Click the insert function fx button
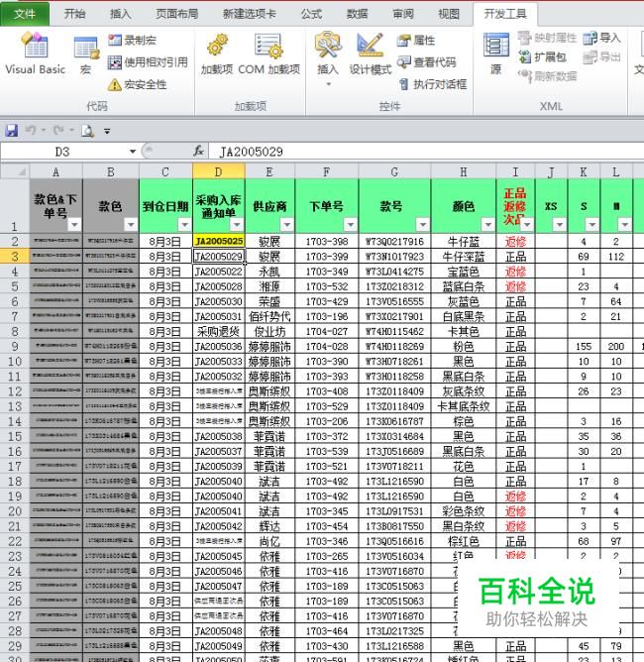Viewport: 644px width, 662px height. tap(199, 152)
